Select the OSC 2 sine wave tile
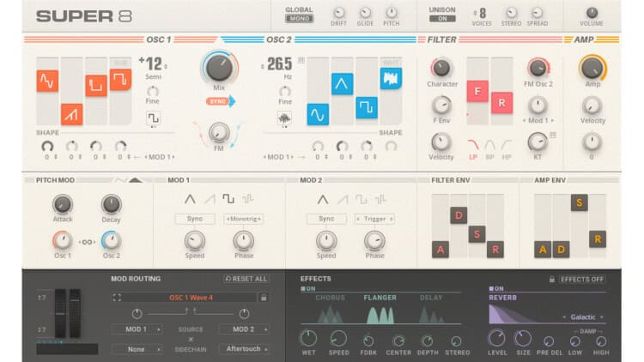The image size is (644, 362). click(x=318, y=114)
